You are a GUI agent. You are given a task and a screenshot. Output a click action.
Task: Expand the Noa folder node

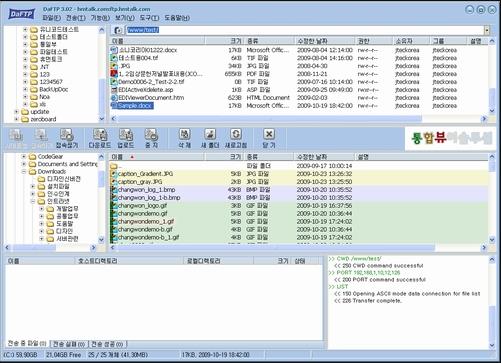pyautogui.click(x=25, y=97)
